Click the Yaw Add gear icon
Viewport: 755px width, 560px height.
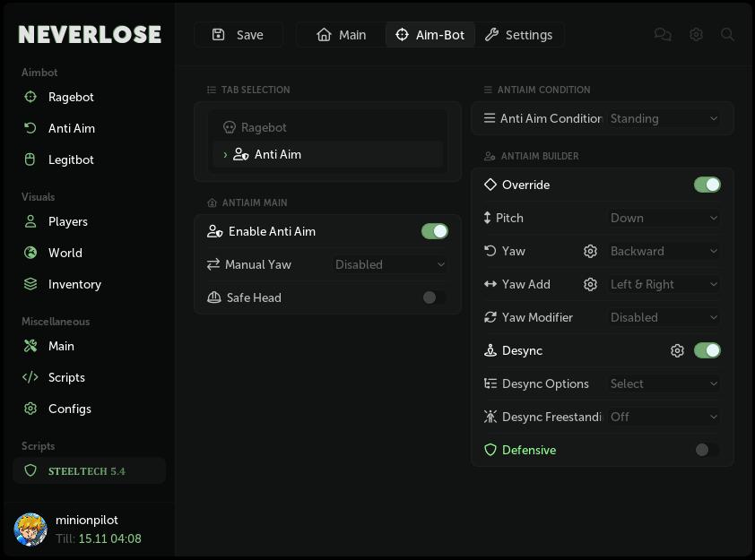point(591,284)
